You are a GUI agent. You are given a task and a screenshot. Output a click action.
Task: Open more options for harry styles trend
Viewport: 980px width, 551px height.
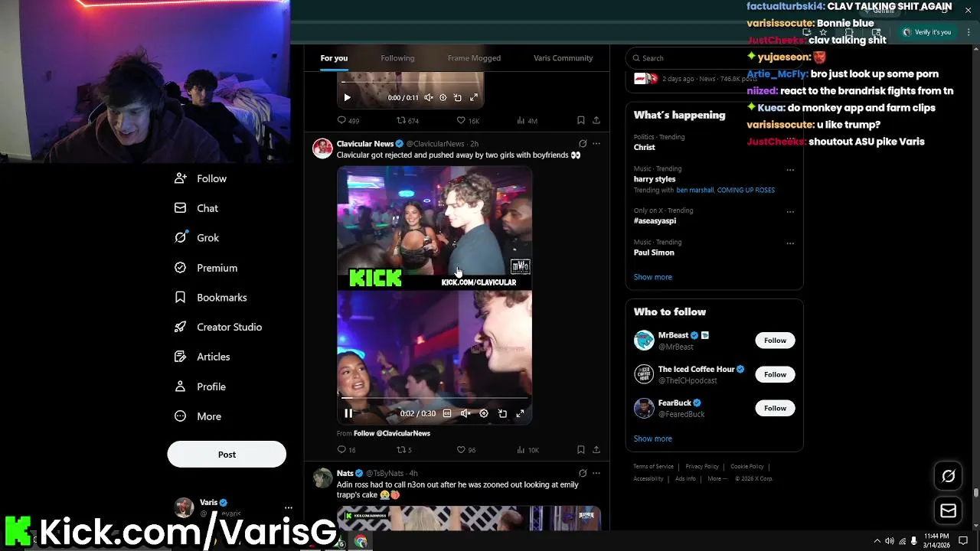pyautogui.click(x=790, y=170)
